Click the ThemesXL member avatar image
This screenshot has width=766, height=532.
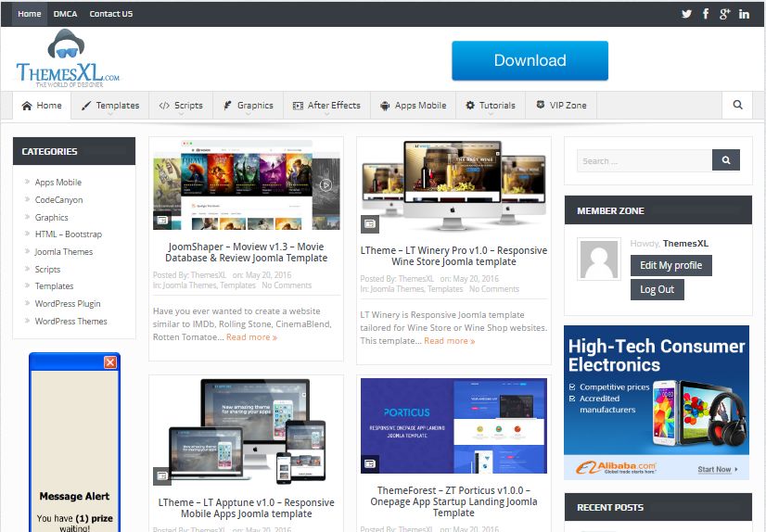tap(598, 259)
